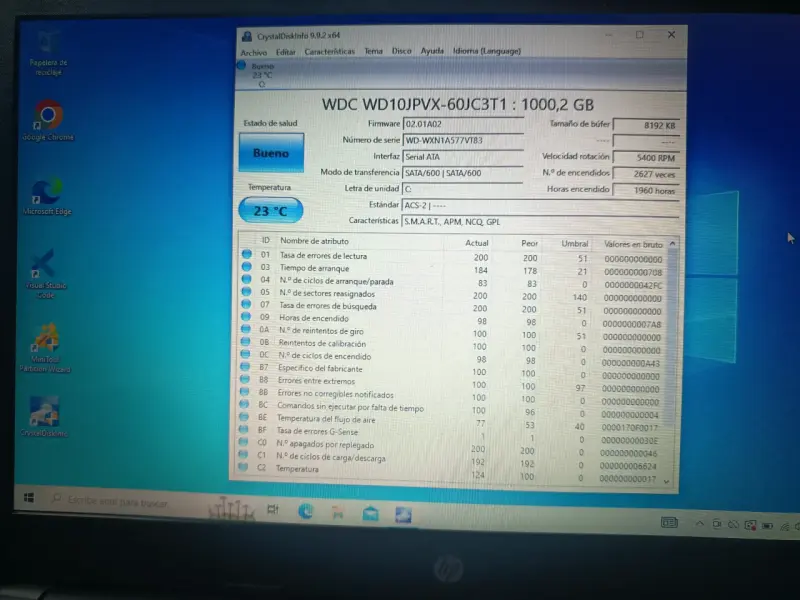This screenshot has height=600, width=800.
Task: Open the Editar menu
Action: [x=286, y=52]
